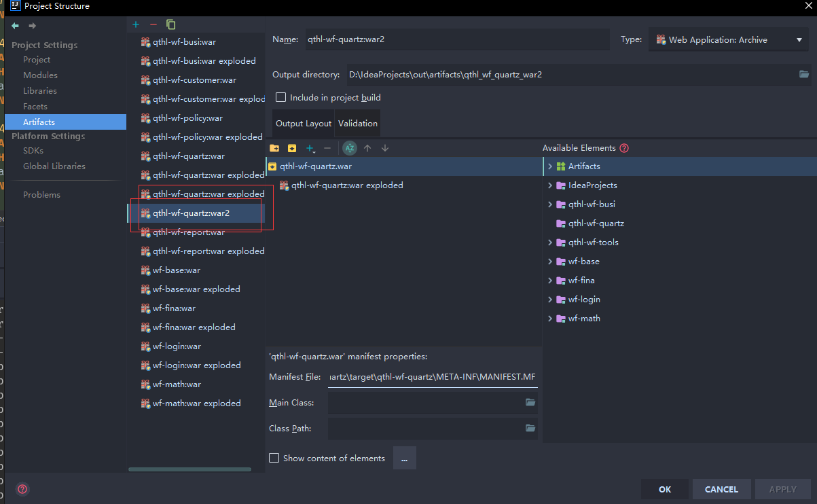Open Available Elements help icon

[x=624, y=148]
